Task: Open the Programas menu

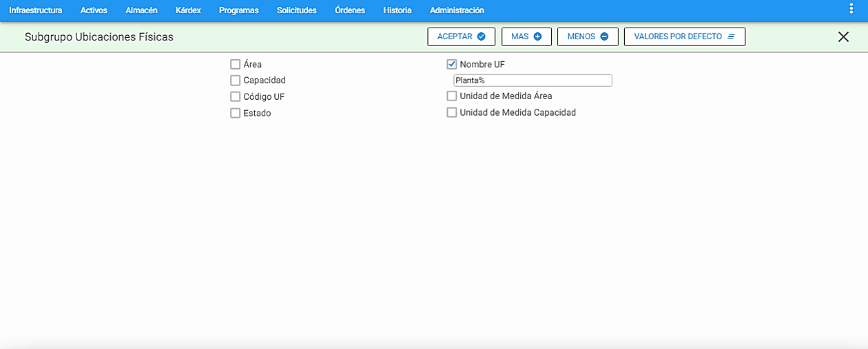Action: click(x=239, y=10)
